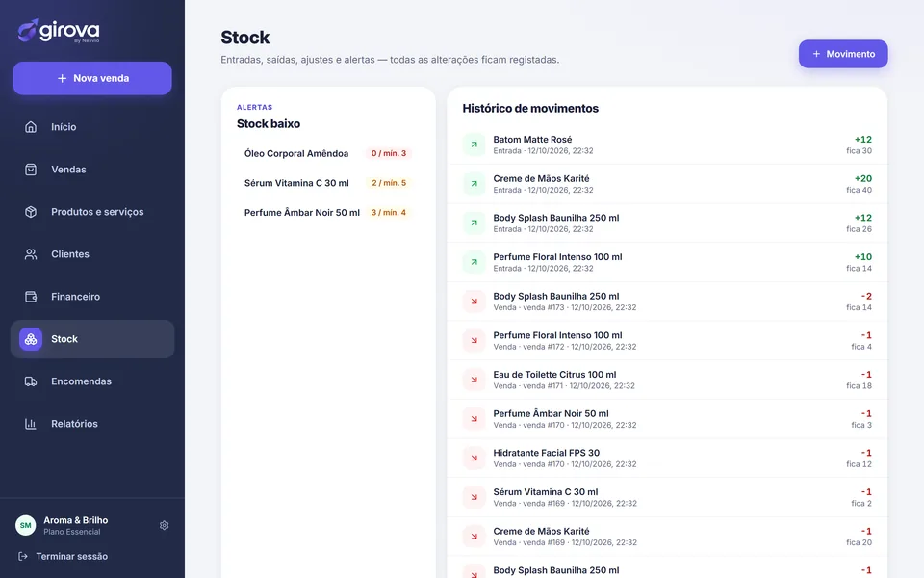Click the +10 fica 14 value

pyautogui.click(x=860, y=262)
